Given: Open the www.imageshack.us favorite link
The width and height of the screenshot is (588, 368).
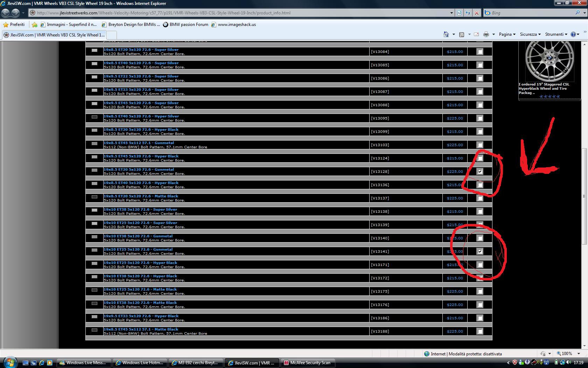Looking at the screenshot, I should click(x=233, y=25).
